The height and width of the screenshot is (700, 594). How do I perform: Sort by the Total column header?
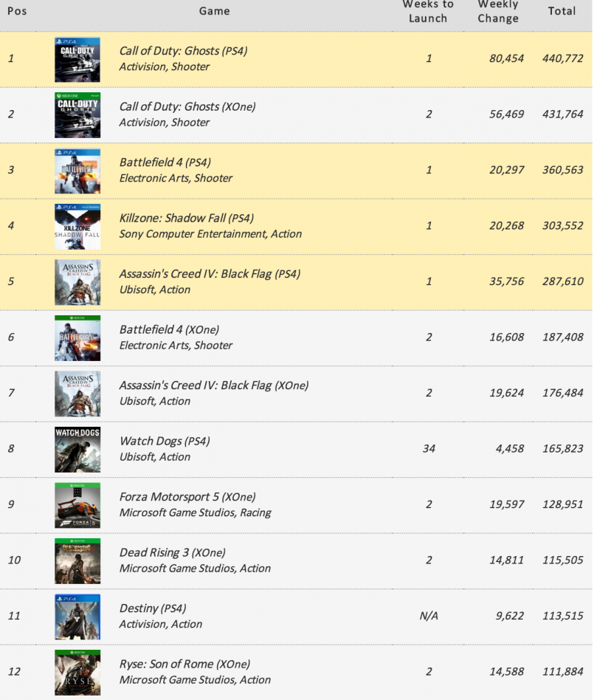click(x=562, y=11)
